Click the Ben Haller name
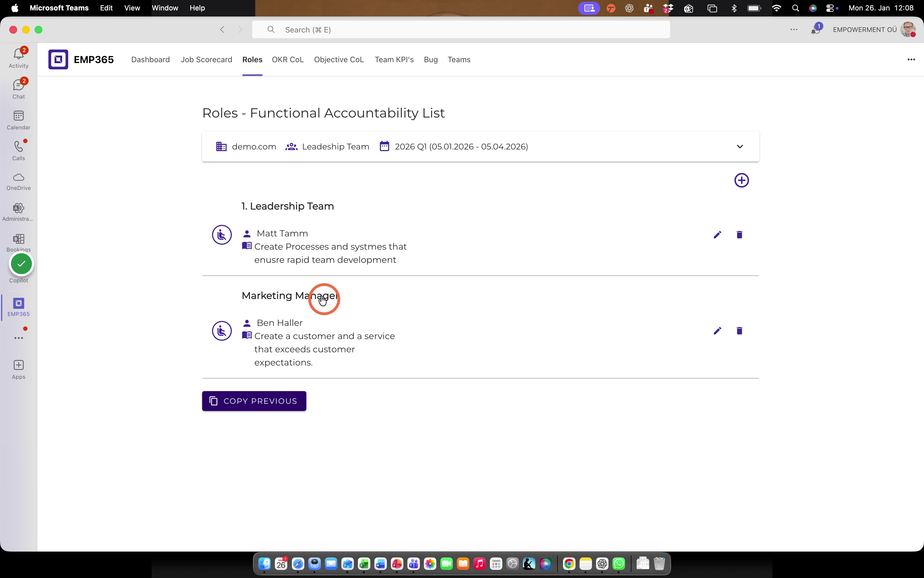 279,323
